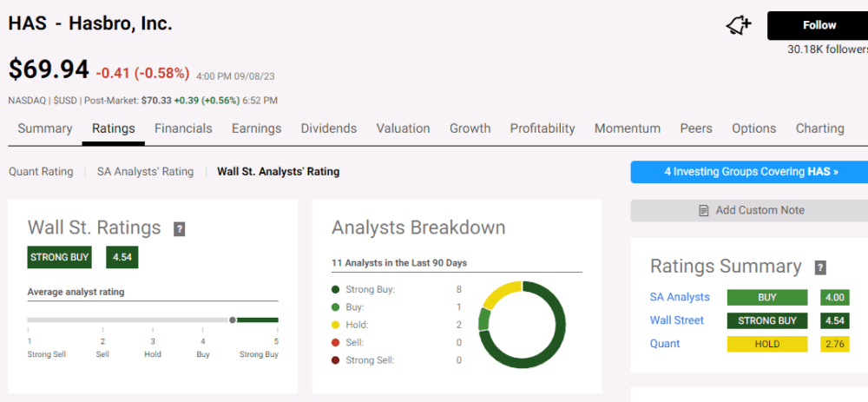Click the light green Buy donut segment
868x402 pixels.
(x=483, y=320)
